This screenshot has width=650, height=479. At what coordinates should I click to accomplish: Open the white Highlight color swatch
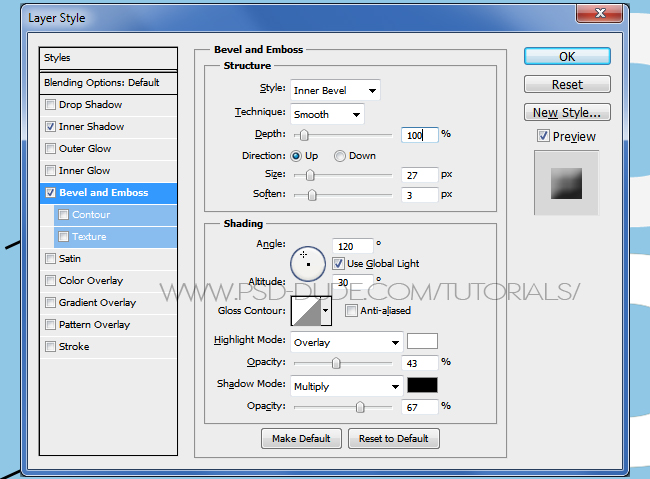[x=422, y=341]
